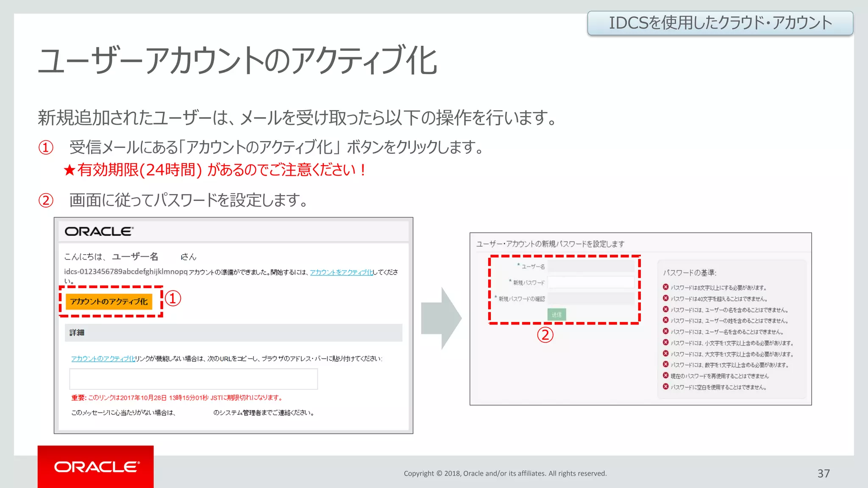Click the システム管理者までご連絡ください line
Screen dimensions: 868x488
point(193,413)
